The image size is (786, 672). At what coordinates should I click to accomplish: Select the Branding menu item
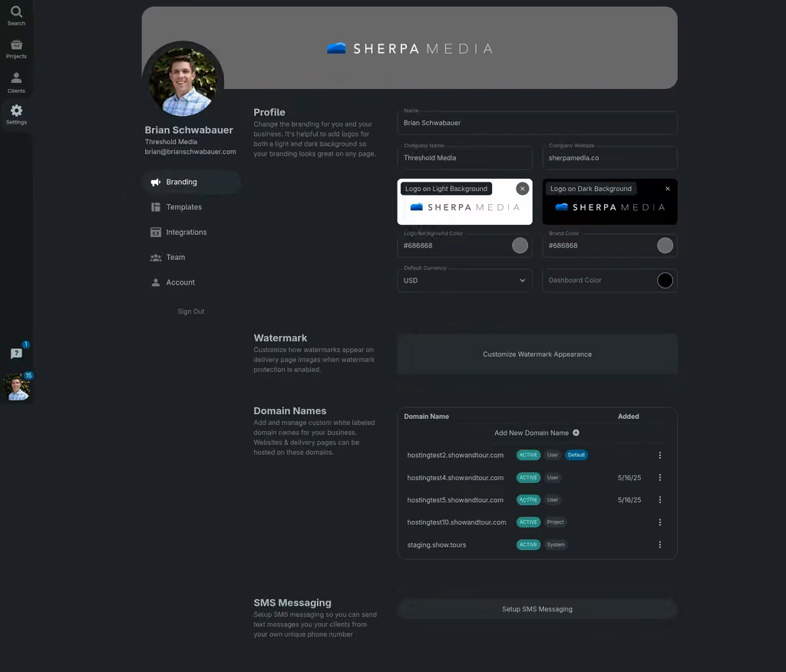click(191, 182)
